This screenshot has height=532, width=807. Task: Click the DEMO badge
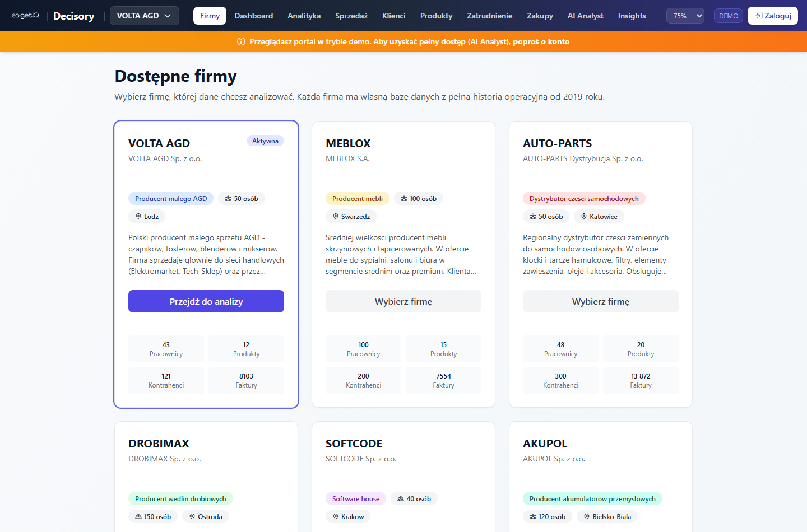click(x=729, y=16)
